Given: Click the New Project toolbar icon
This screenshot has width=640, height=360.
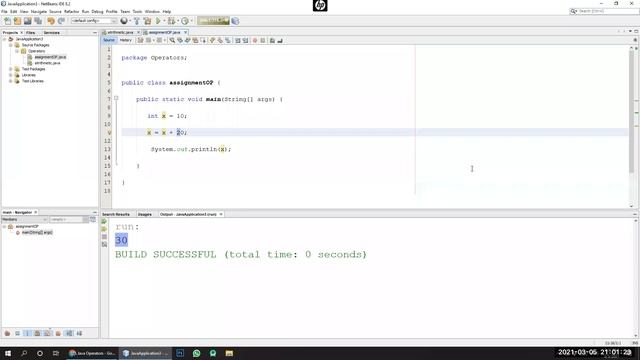Looking at the screenshot, I should 17,21.
